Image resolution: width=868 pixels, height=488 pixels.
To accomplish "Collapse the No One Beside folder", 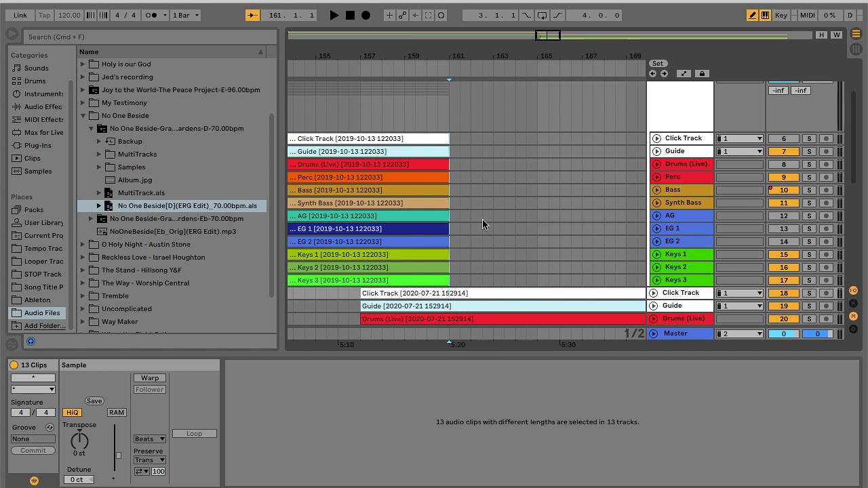I will coord(83,115).
